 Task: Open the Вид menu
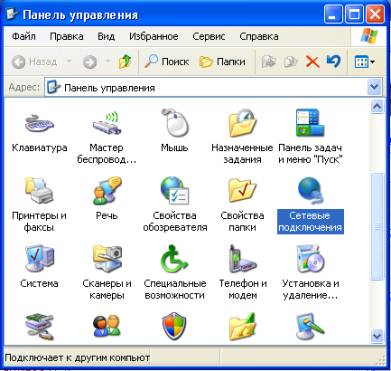click(106, 36)
